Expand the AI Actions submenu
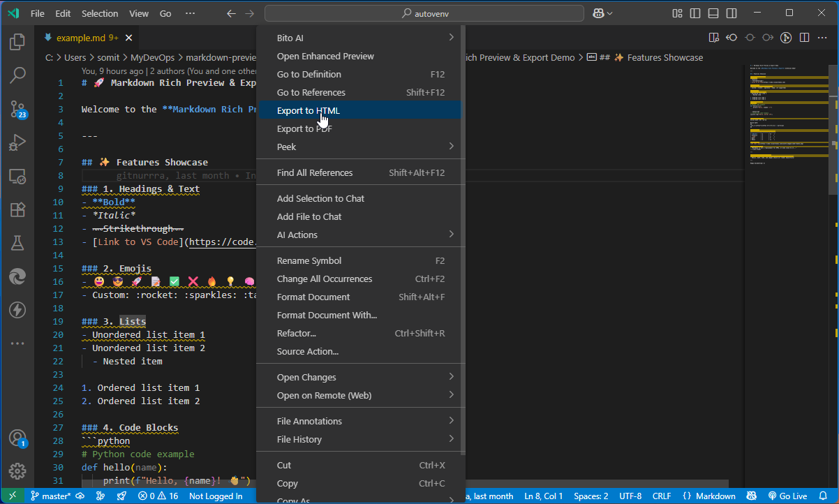The height and width of the screenshot is (504, 839). click(x=359, y=235)
